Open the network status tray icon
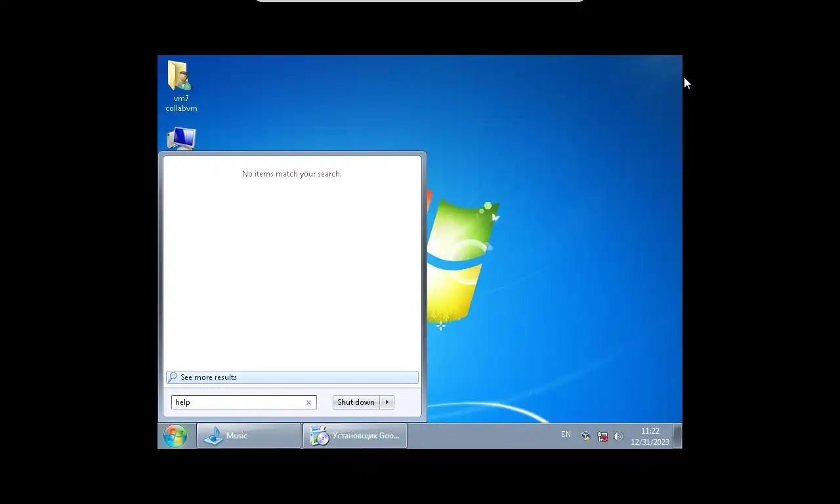Image resolution: width=840 pixels, height=504 pixels. [602, 436]
